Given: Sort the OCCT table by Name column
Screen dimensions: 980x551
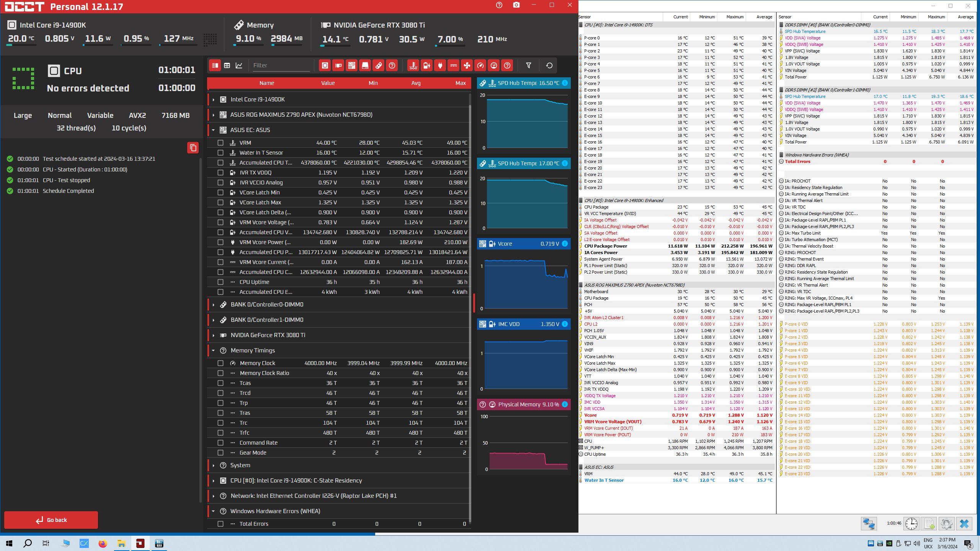Looking at the screenshot, I should tap(266, 83).
